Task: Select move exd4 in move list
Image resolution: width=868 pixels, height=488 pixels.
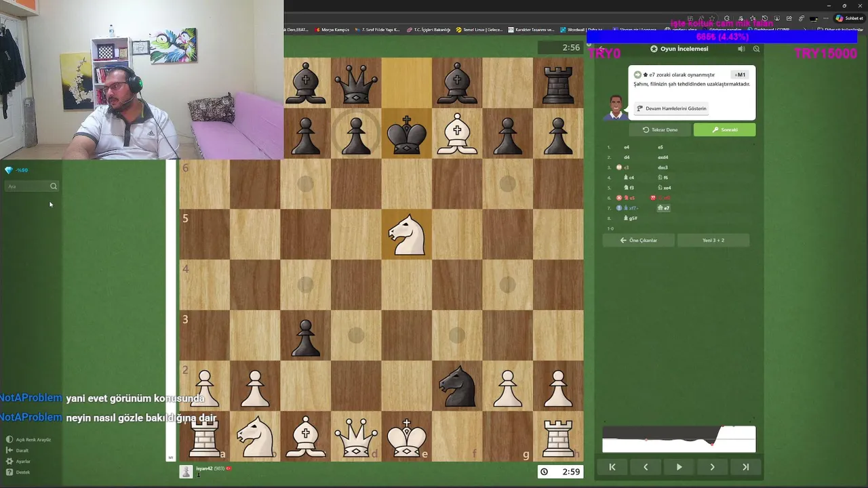Action: 663,157
